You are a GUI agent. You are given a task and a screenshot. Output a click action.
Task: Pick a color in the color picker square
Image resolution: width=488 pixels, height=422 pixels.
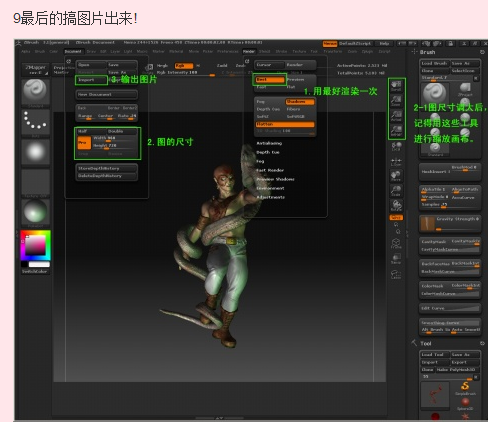[36, 245]
